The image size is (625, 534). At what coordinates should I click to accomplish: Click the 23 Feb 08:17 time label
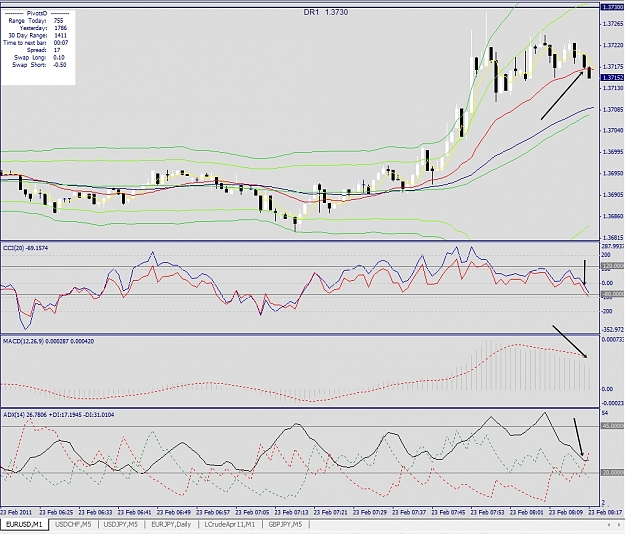(x=605, y=512)
